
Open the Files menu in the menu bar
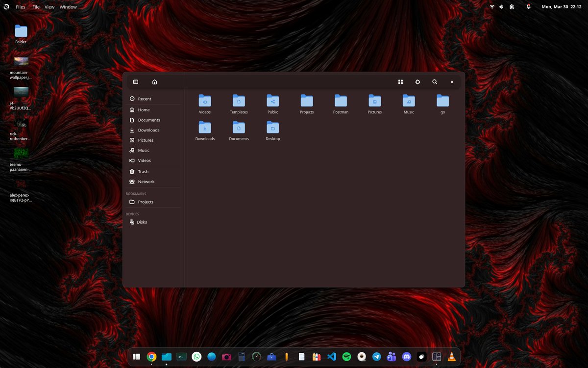21,6
